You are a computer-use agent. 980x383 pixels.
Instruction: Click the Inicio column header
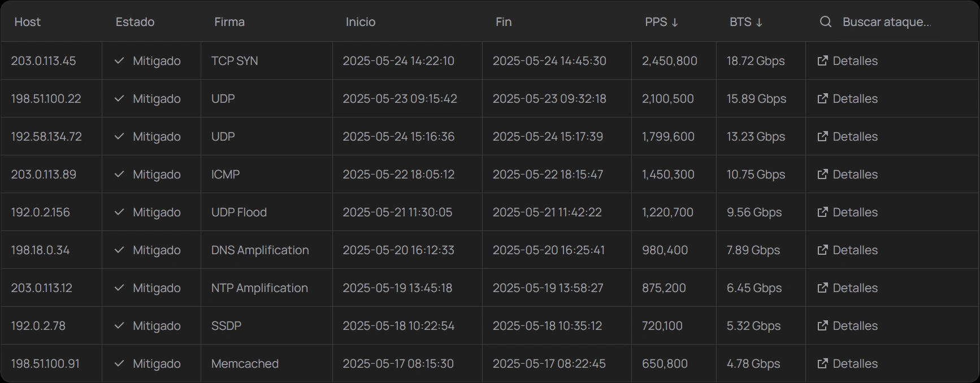coord(361,22)
